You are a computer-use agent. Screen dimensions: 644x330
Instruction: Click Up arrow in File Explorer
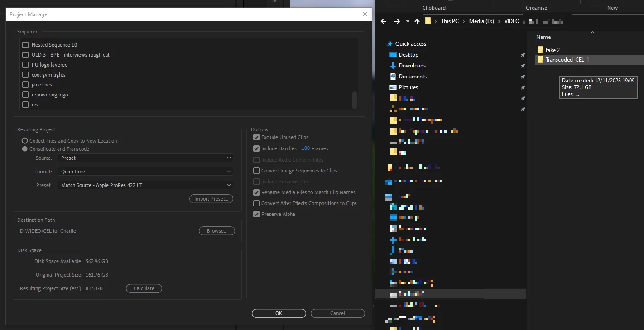417,21
